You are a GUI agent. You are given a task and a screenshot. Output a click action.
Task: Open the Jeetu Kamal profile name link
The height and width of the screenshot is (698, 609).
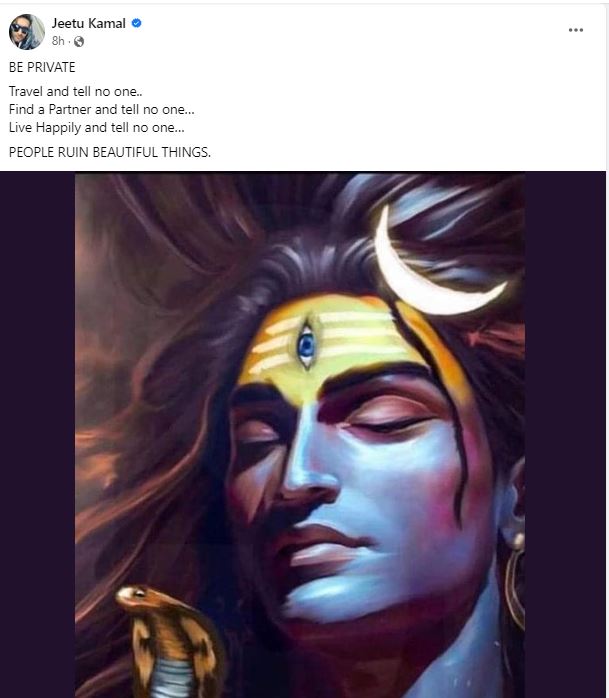pos(89,23)
